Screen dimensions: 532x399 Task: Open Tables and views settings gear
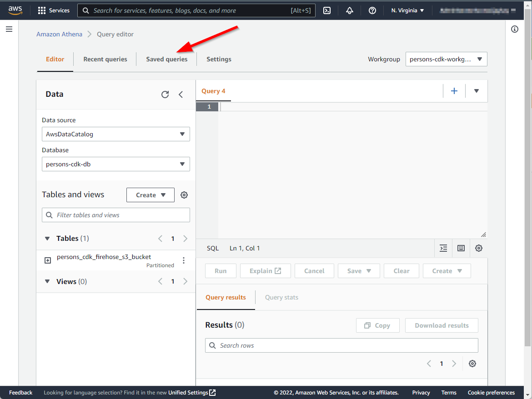(x=184, y=195)
